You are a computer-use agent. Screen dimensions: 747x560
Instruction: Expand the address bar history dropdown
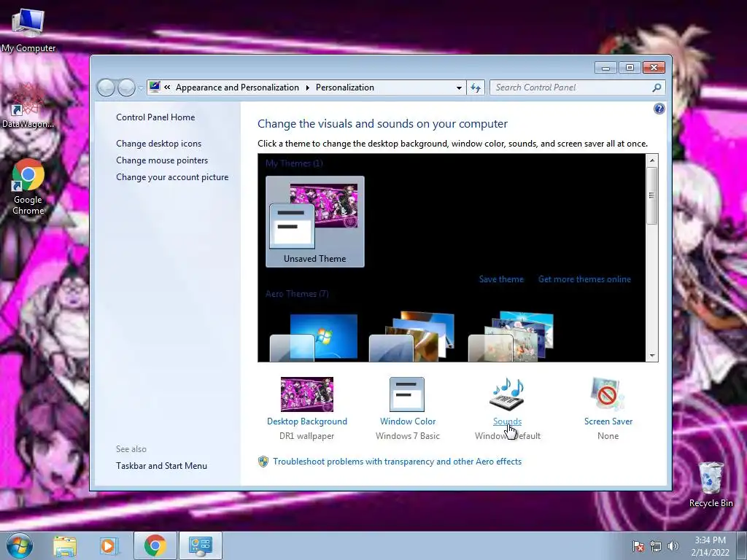459,87
